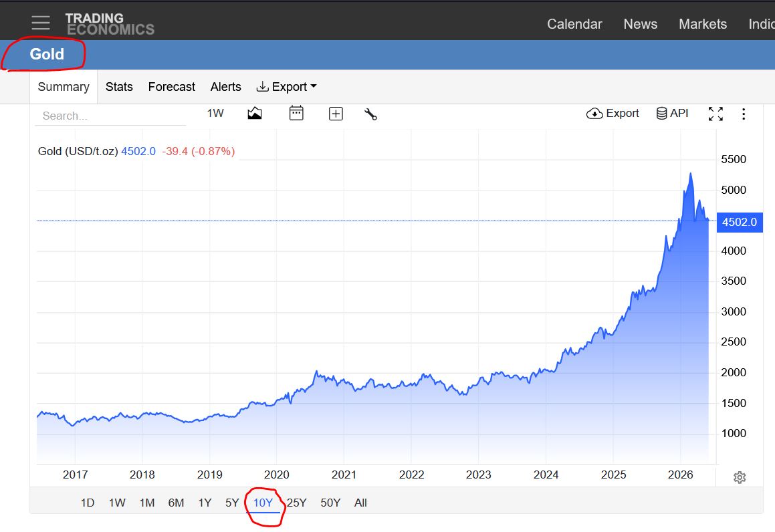
Task: Click the 5500 y-axis label
Action: tap(734, 159)
